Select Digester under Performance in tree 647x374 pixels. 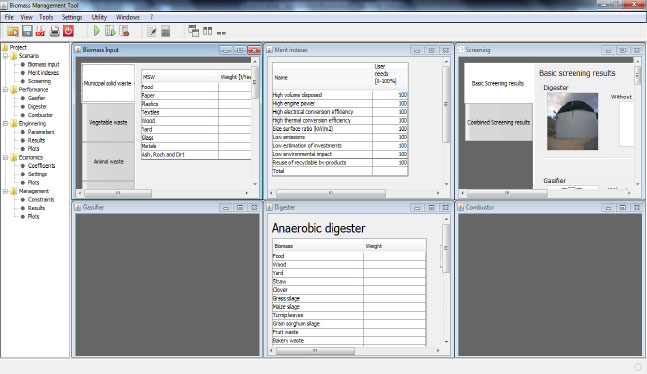[37, 107]
